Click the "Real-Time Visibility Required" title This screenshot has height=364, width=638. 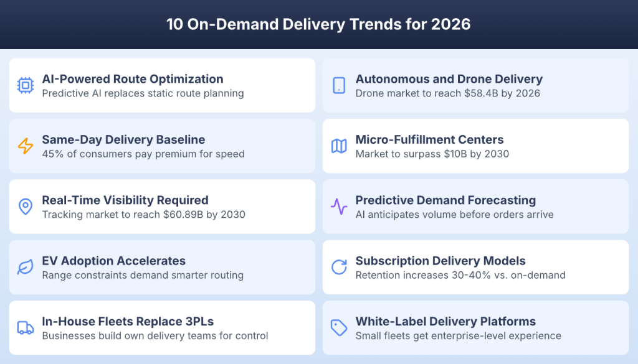coord(125,200)
